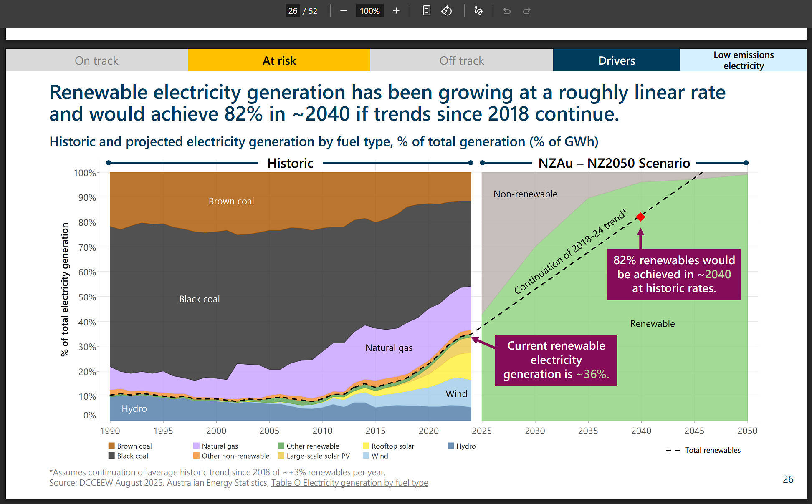Click the Rooftop solar legend swatch
This screenshot has height=504, width=812.
tap(366, 446)
